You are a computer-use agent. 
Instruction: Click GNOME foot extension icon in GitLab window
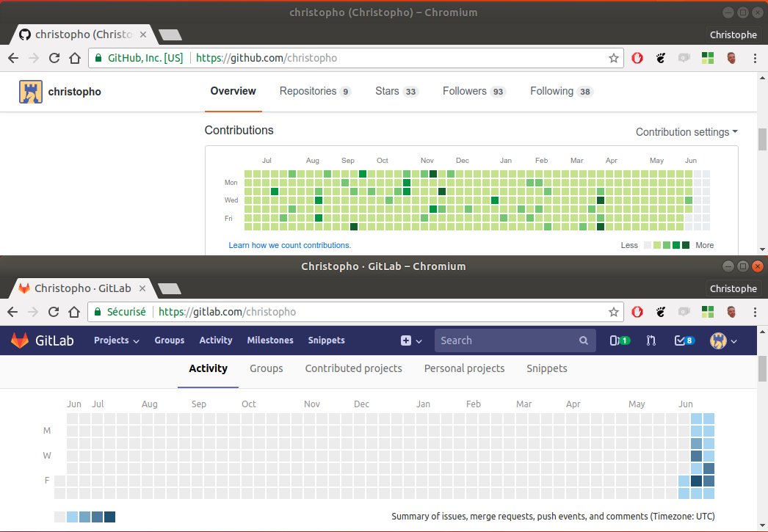661,313
